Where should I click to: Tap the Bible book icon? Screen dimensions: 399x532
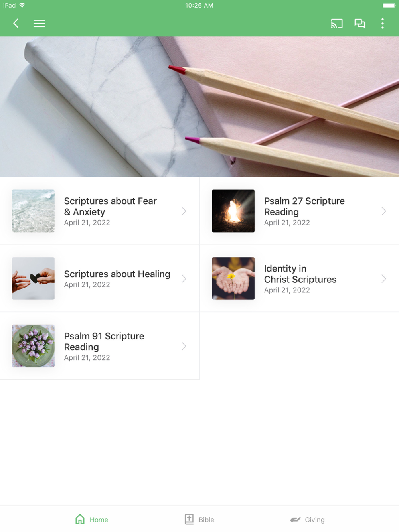[189, 519]
